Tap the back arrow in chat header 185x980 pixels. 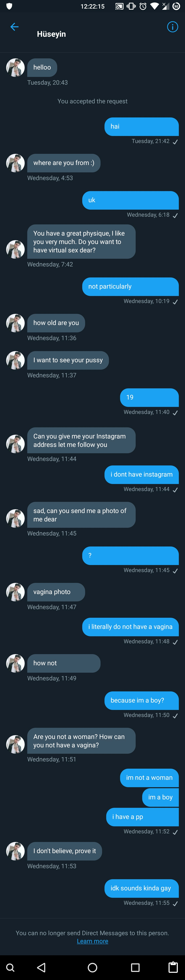pyautogui.click(x=14, y=27)
